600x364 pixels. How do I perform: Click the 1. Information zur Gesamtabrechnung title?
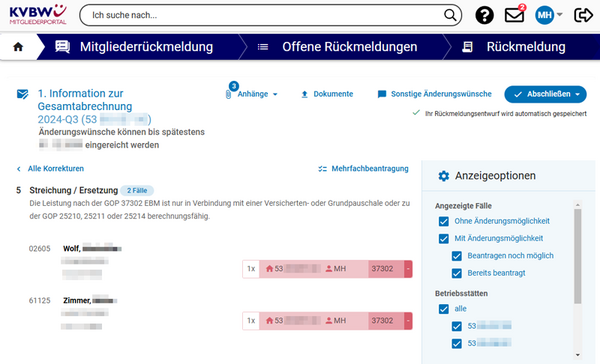pos(85,100)
